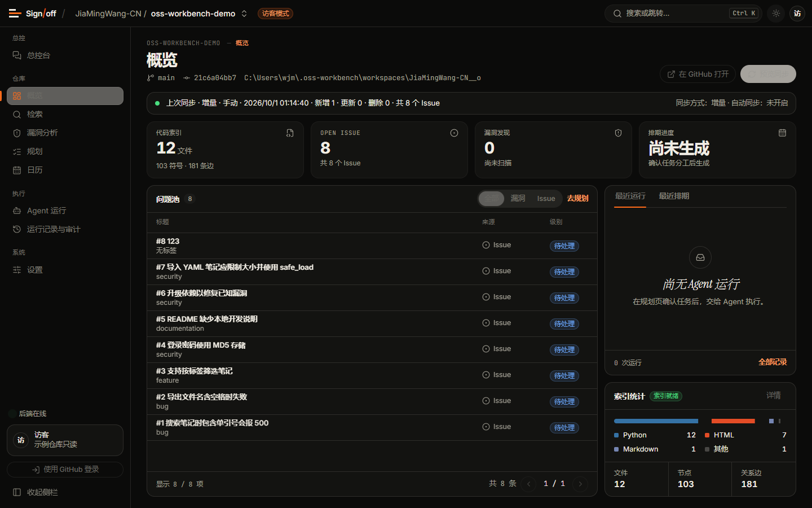Open issue #4 登录密码使用 MD5 存储
Viewport: 812px width, 508px height.
pos(372,350)
